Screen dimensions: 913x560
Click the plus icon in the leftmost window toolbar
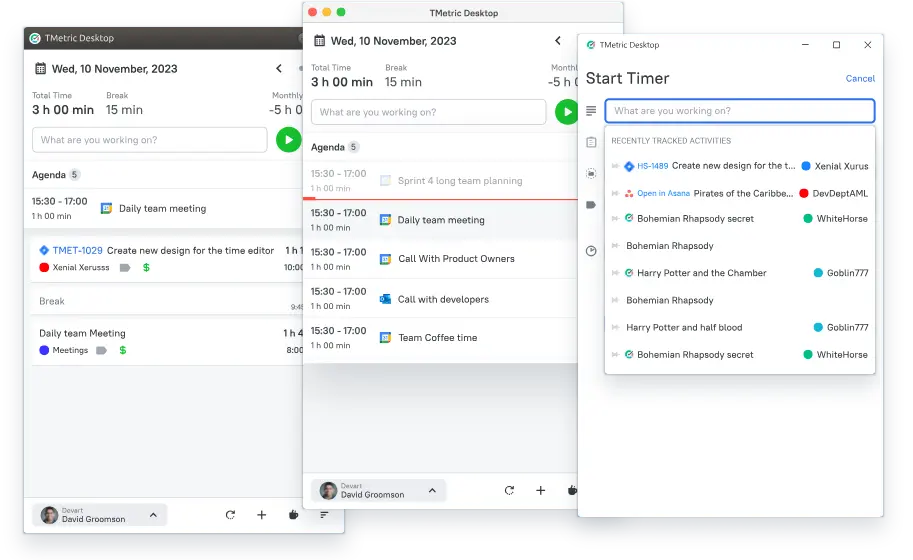pyautogui.click(x=262, y=515)
